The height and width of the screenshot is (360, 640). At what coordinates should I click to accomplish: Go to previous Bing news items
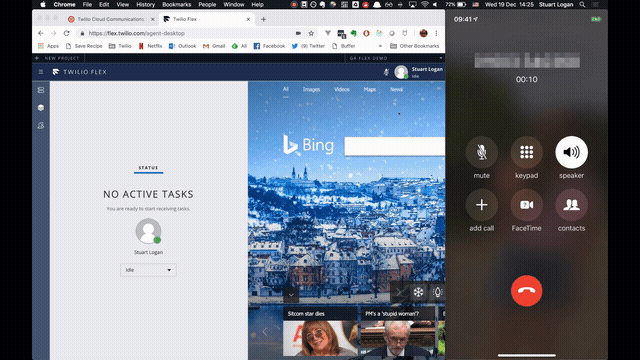[x=265, y=332]
